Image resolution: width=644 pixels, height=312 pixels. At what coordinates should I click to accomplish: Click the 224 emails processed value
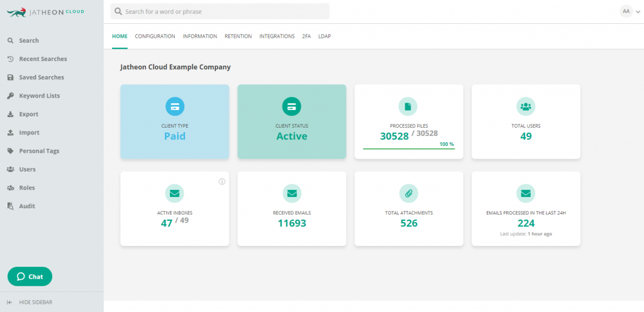tap(526, 223)
